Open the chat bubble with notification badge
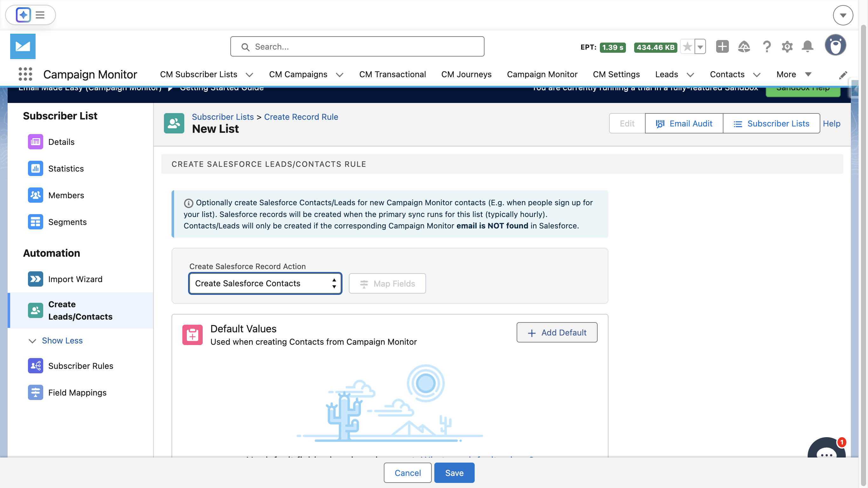The height and width of the screenshot is (488, 868). [x=826, y=448]
